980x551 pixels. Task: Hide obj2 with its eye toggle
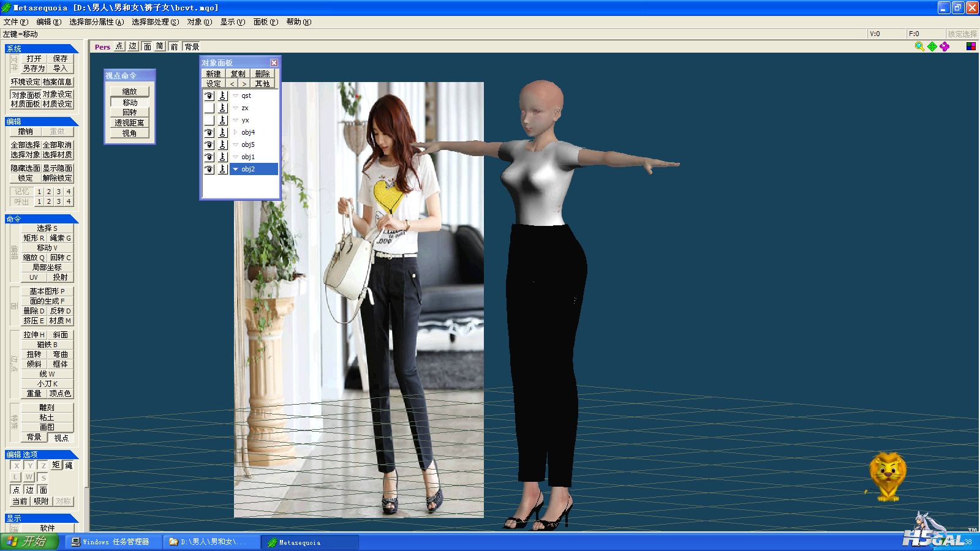pyautogui.click(x=209, y=169)
